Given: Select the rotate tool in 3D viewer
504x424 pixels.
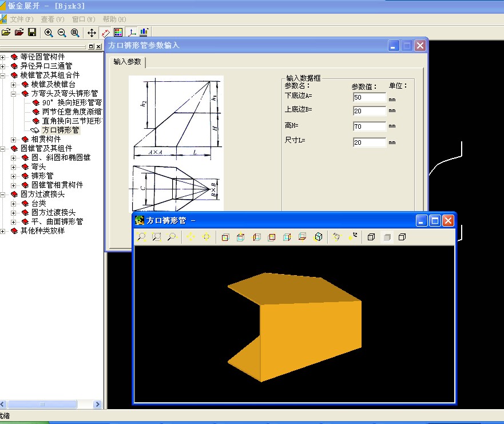Looking at the screenshot, I should tap(336, 237).
